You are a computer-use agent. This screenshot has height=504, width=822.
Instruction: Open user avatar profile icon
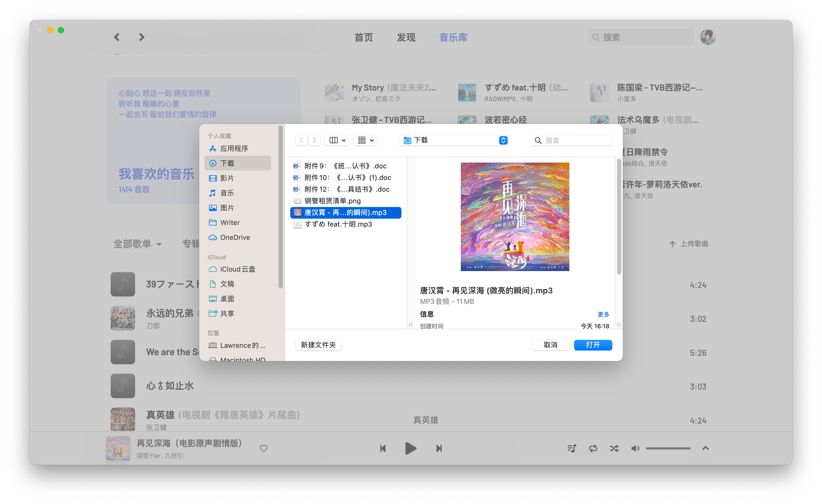pyautogui.click(x=708, y=37)
